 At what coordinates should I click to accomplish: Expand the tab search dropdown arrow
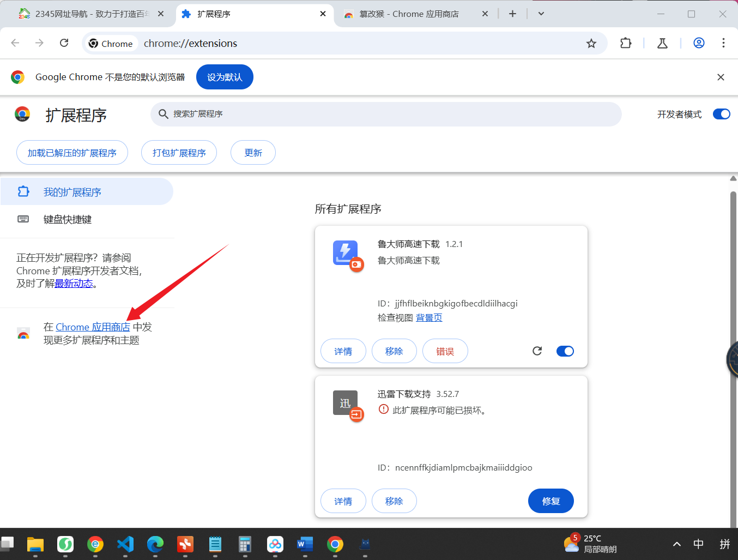(541, 14)
